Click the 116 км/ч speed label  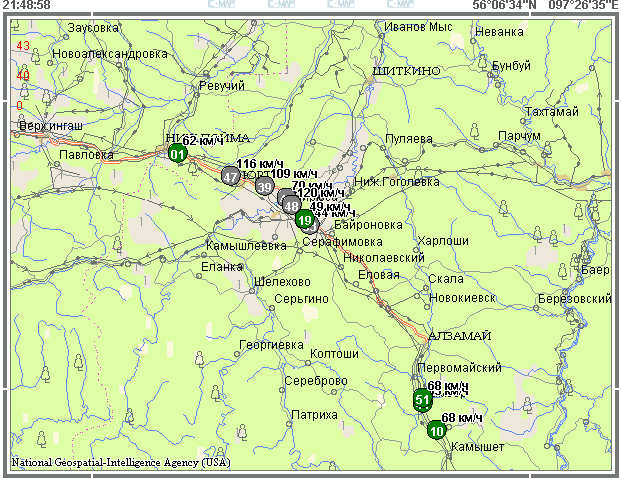coord(260,163)
